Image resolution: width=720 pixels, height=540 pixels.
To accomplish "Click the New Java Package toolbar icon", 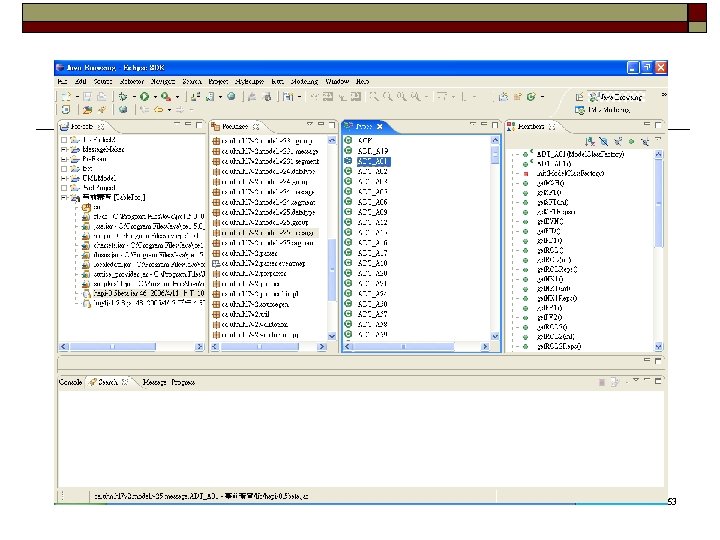I will click(196, 96).
